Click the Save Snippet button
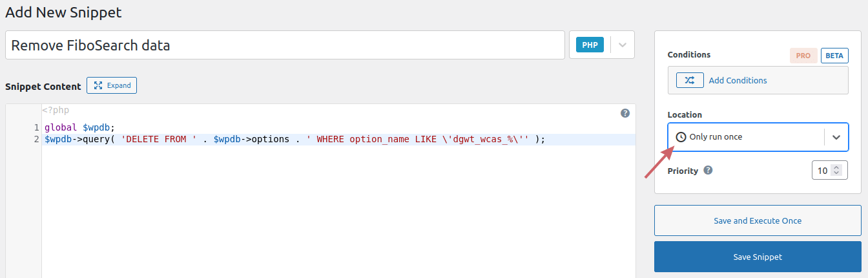Image resolution: width=868 pixels, height=278 pixels. [x=758, y=257]
